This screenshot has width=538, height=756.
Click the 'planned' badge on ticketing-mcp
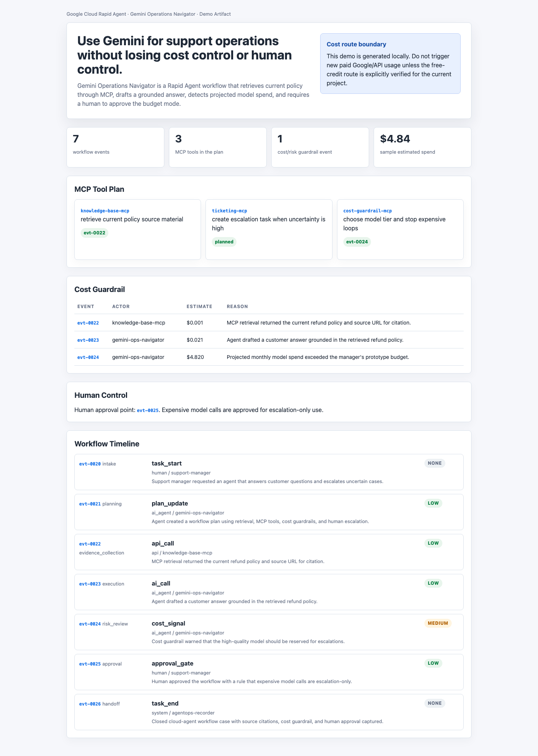pyautogui.click(x=224, y=242)
